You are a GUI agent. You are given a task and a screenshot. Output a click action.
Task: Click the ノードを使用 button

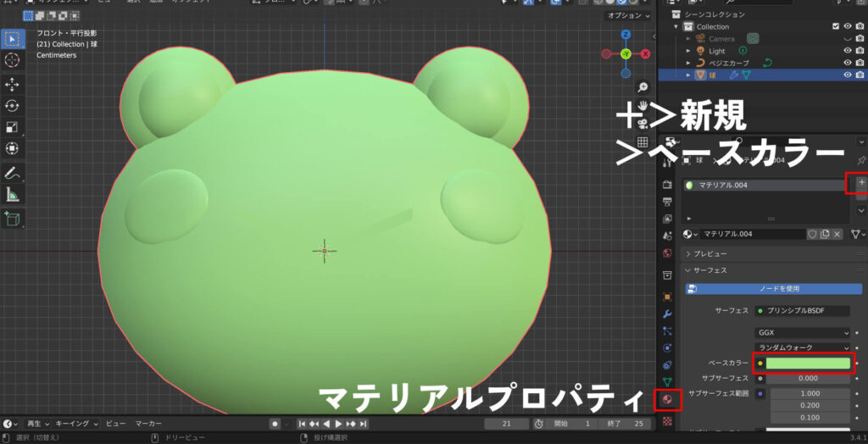(773, 288)
